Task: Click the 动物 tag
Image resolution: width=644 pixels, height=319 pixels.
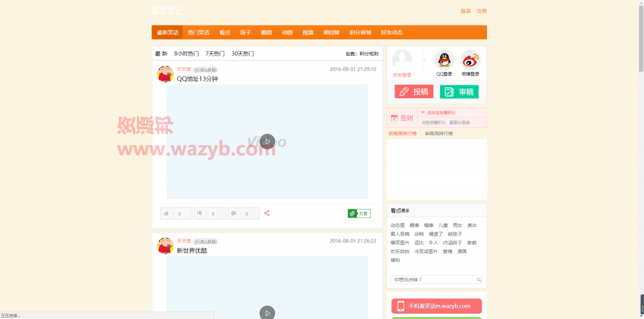Action: [419, 234]
